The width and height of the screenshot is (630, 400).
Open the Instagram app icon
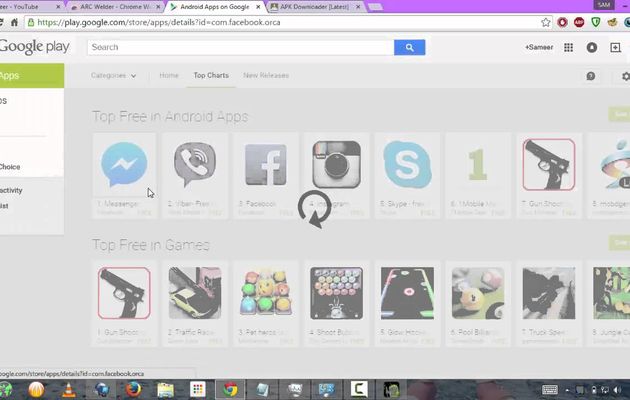coord(336,164)
